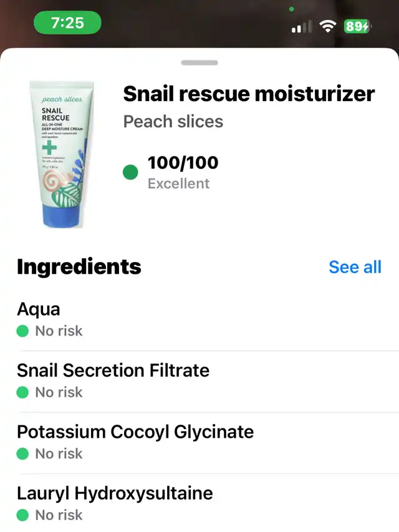Tap the battery 89 percent indicator
Image resolution: width=399 pixels, height=532 pixels.
[x=357, y=26]
